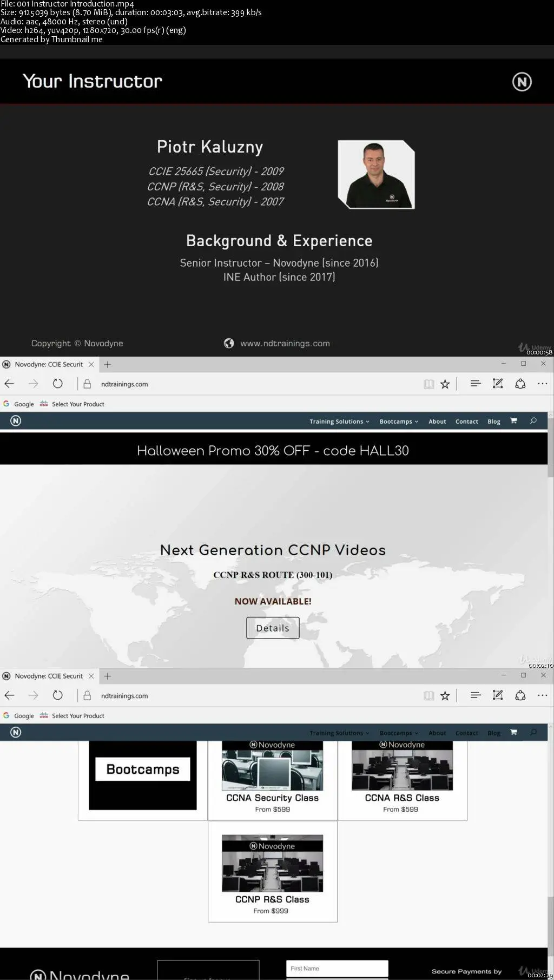Click www.ndtrainings.com on the instructor slide
Image resolution: width=554 pixels, height=980 pixels.
point(285,343)
